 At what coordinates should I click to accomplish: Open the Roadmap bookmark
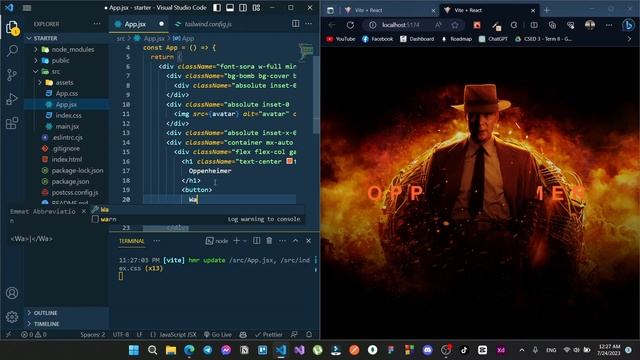456,39
